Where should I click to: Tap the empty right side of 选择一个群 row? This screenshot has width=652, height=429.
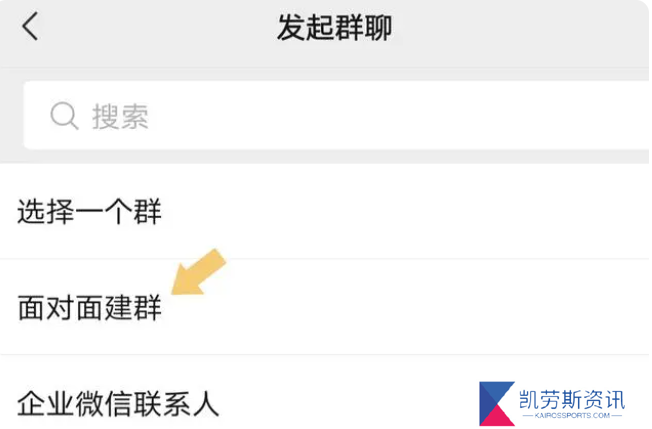click(457, 211)
